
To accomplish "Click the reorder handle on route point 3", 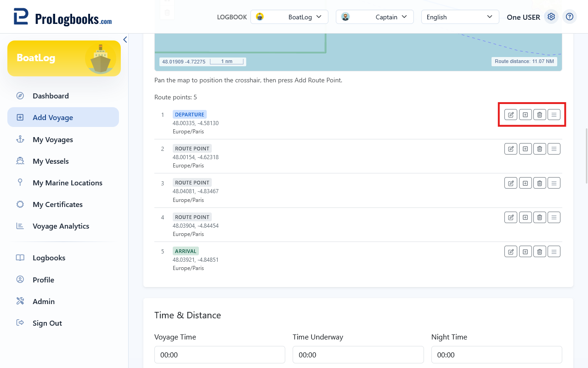I will pyautogui.click(x=554, y=183).
